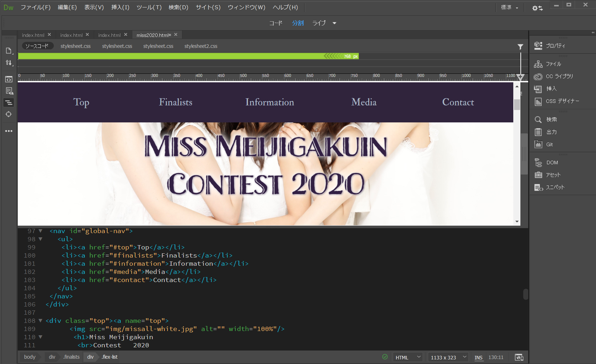The height and width of the screenshot is (364, 596).
Task: Select the Source Code button
Action: pyautogui.click(x=37, y=46)
